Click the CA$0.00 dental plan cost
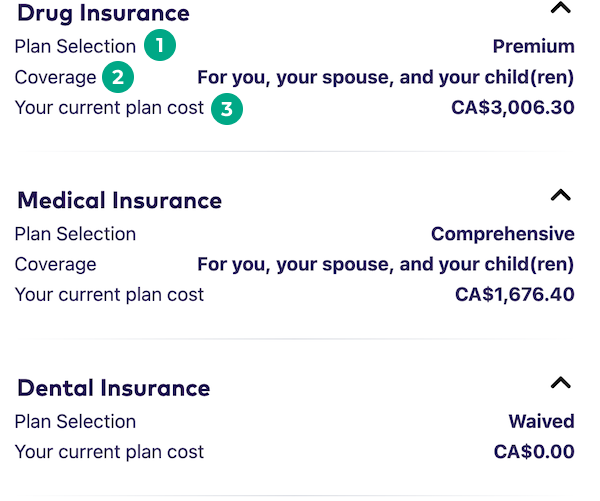600x501 pixels. pos(534,452)
